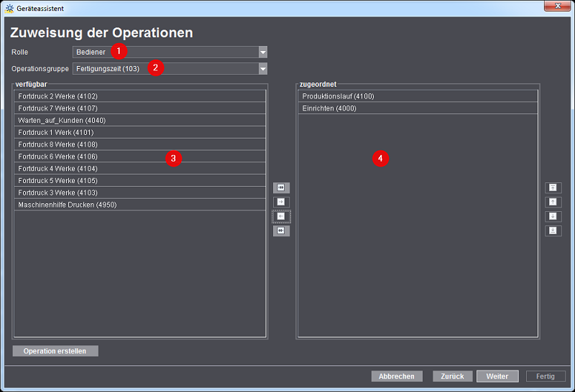Click the add selected operation right-arrow button
575x392 pixels.
point(280,202)
